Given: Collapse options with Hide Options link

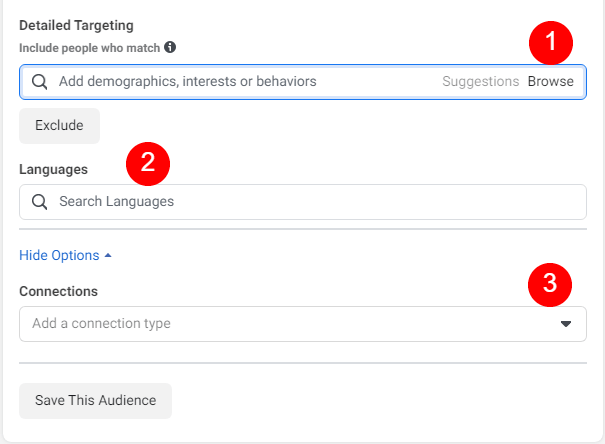Looking at the screenshot, I should tap(59, 256).
